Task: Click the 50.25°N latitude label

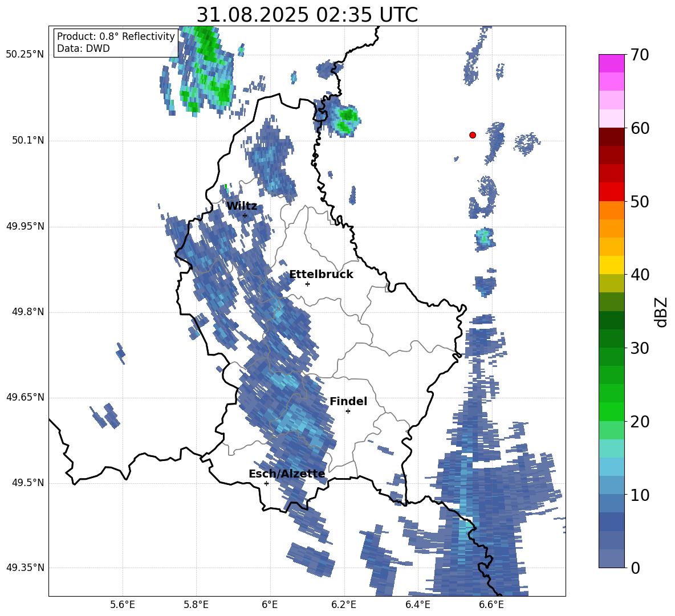Action: coord(25,55)
